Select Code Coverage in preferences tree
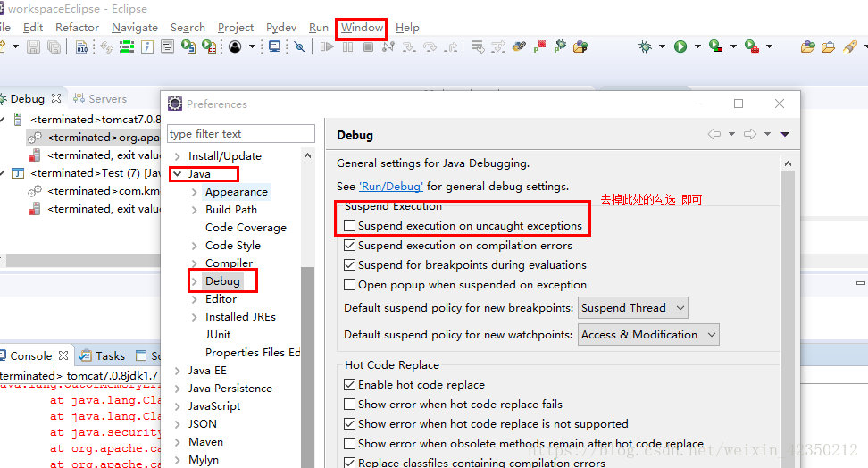 [x=246, y=228]
